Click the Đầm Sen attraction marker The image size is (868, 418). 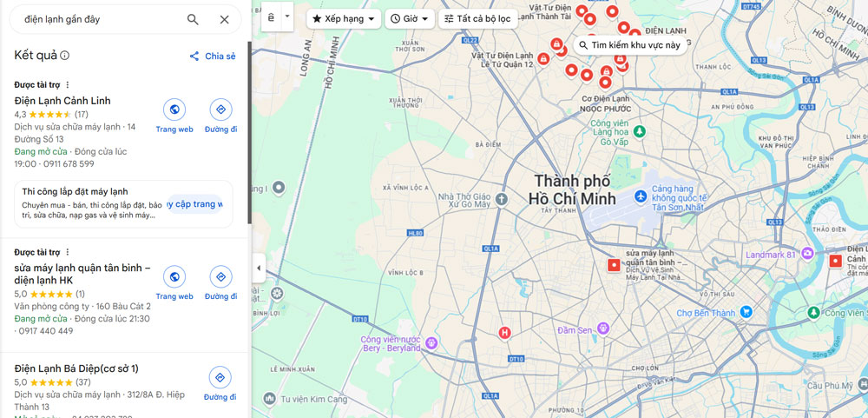(603, 328)
